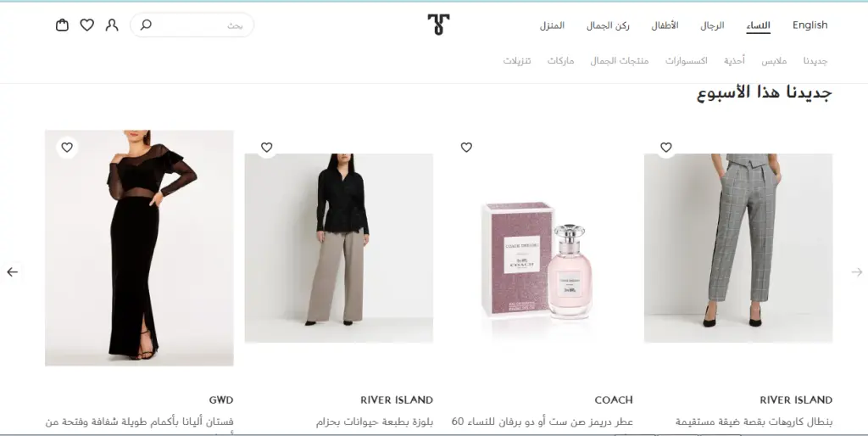The width and height of the screenshot is (868, 436).
Task: Open the wishlist heart icon in header
Action: (87, 25)
